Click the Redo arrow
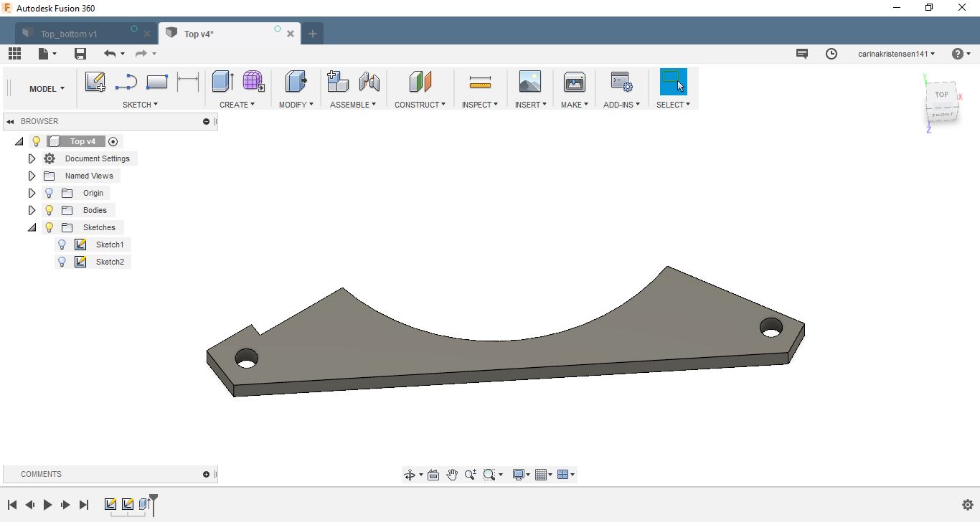This screenshot has height=522, width=980. pyautogui.click(x=141, y=54)
